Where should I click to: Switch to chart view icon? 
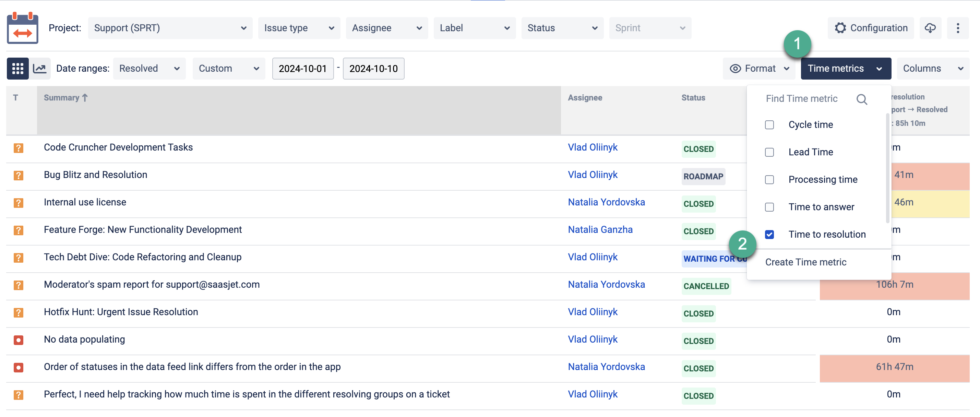[39, 69]
